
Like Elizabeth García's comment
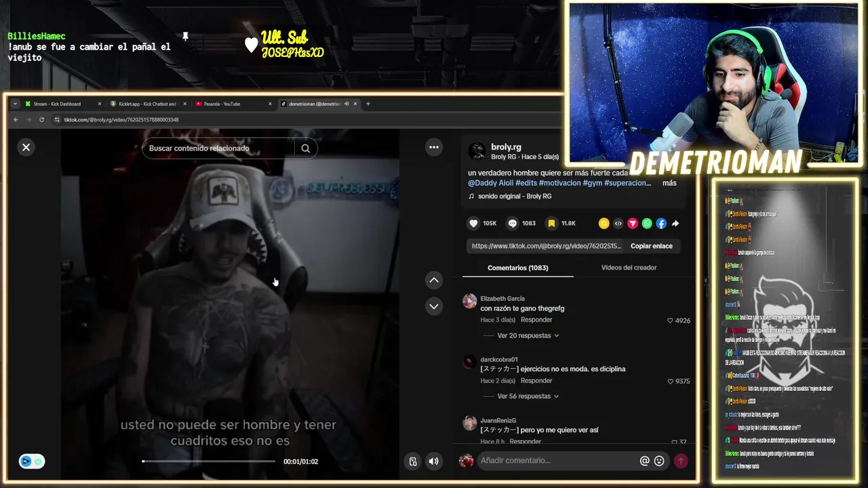click(670, 321)
